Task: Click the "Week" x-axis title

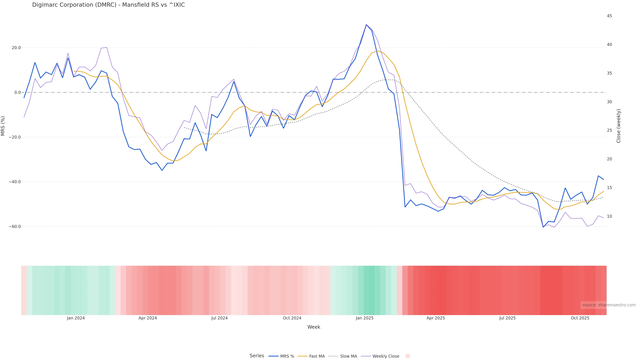Action: coord(313,327)
